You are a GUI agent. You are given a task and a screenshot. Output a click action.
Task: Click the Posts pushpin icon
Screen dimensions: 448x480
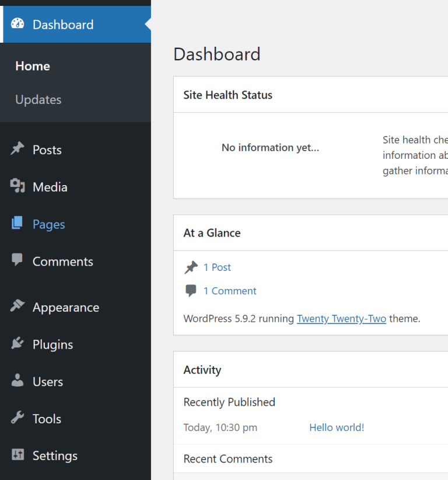tap(18, 149)
